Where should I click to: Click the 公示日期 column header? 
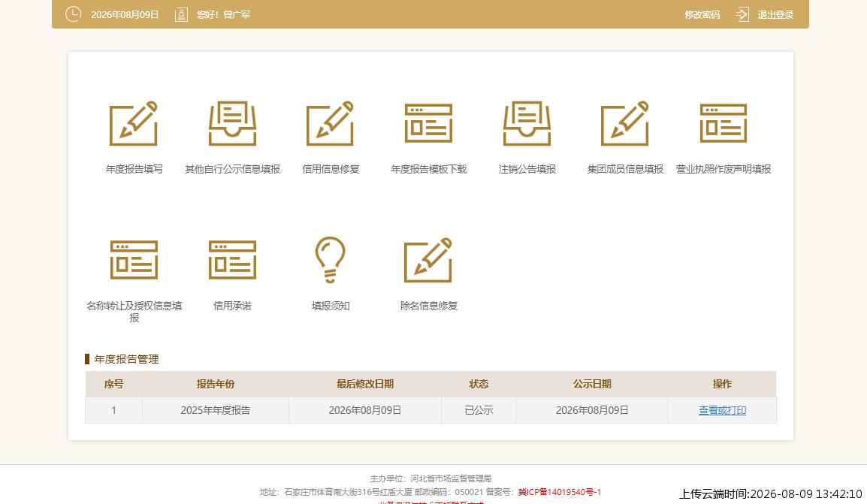coord(591,384)
